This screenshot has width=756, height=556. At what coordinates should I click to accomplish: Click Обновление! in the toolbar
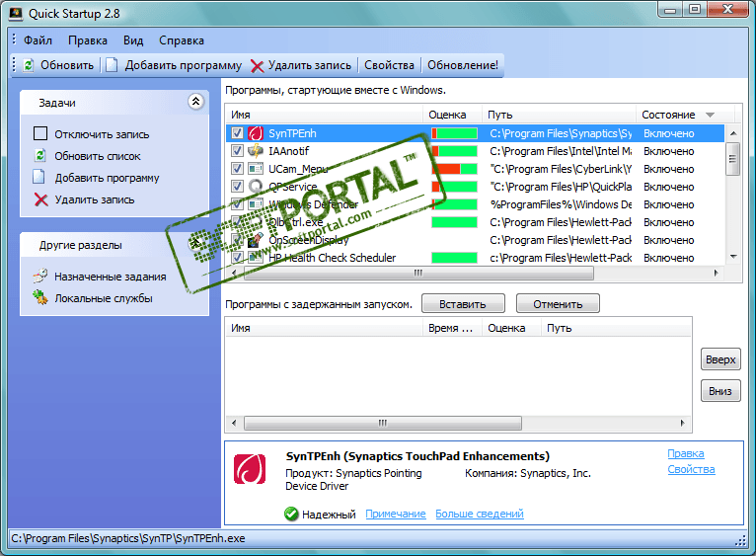pyautogui.click(x=463, y=65)
